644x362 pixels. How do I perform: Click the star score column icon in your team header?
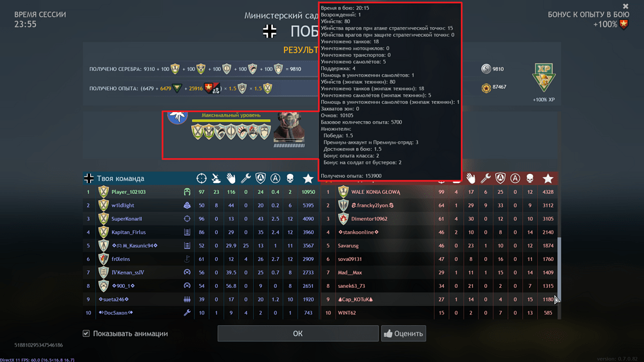pyautogui.click(x=308, y=178)
